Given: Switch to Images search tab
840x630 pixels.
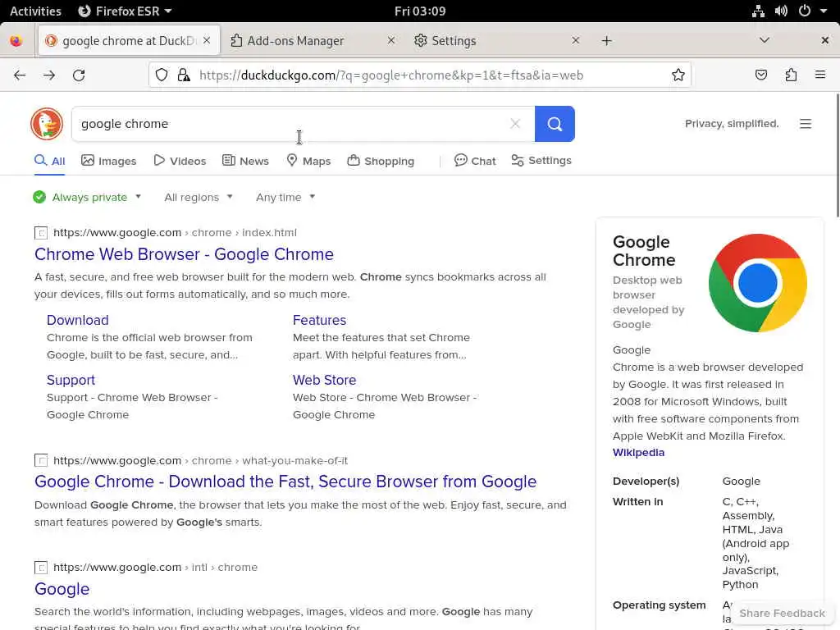Looking at the screenshot, I should 109,161.
